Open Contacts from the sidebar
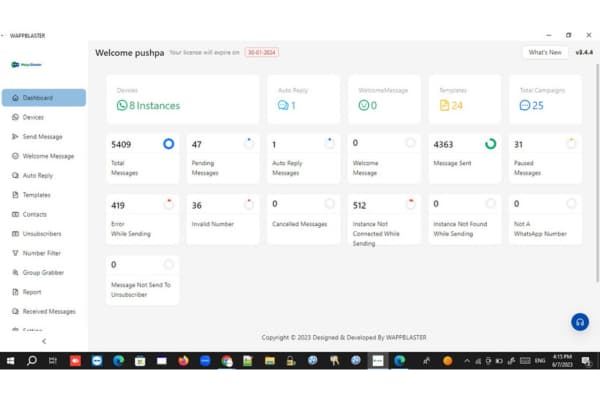This screenshot has height=400, width=600. tap(35, 214)
